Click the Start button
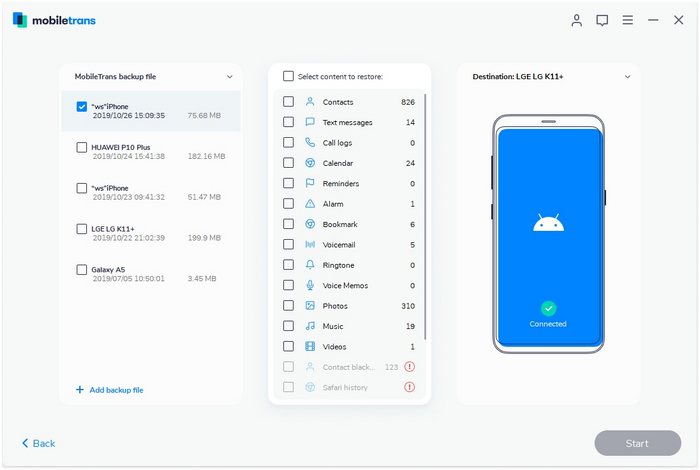 click(638, 443)
